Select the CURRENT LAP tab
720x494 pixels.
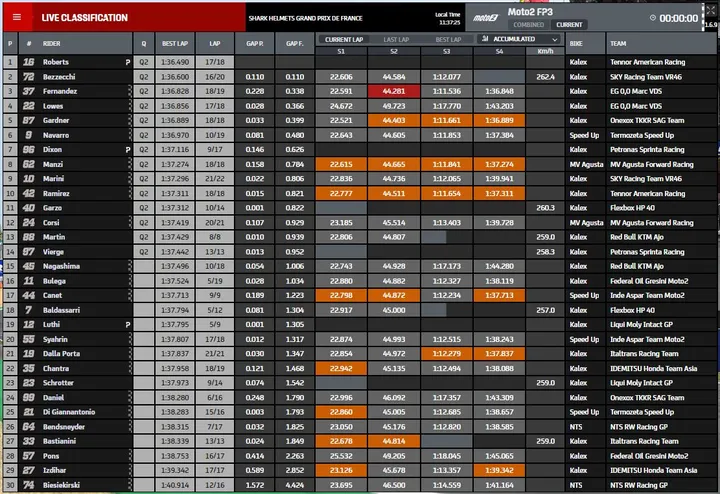344,39
